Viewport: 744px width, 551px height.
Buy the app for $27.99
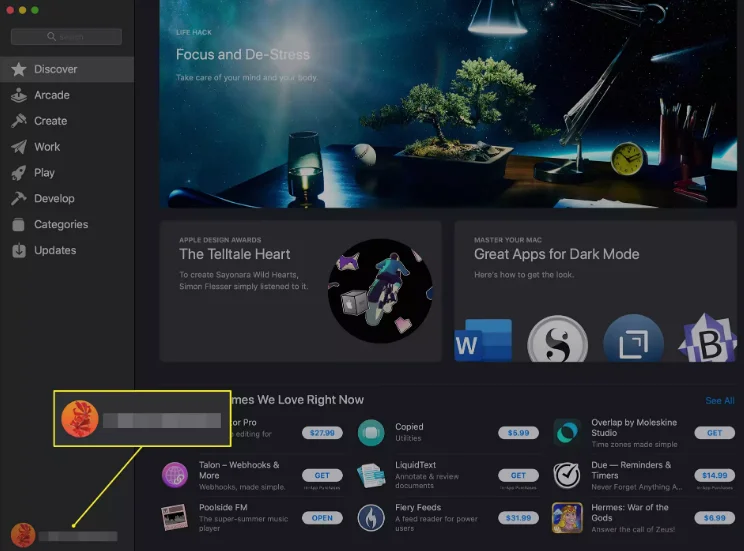tap(322, 433)
